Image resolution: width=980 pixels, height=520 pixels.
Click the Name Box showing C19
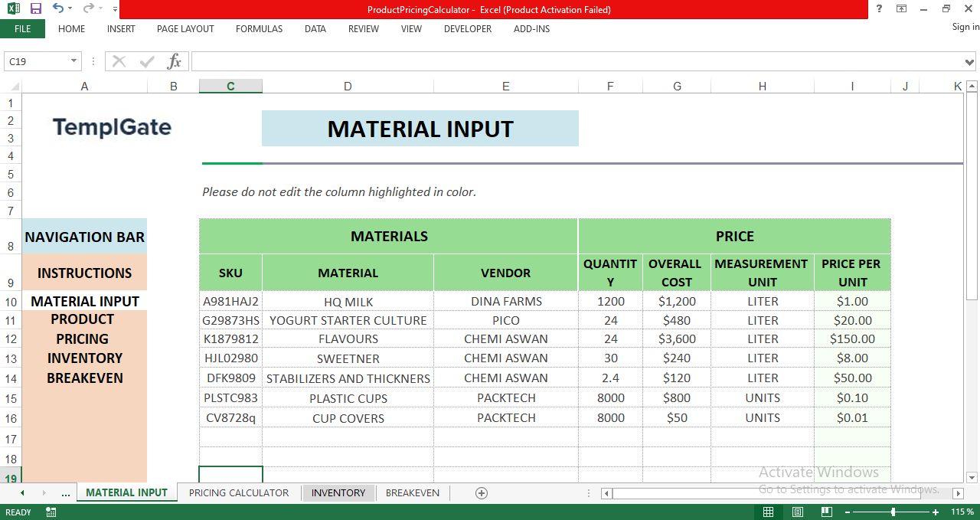click(37, 61)
